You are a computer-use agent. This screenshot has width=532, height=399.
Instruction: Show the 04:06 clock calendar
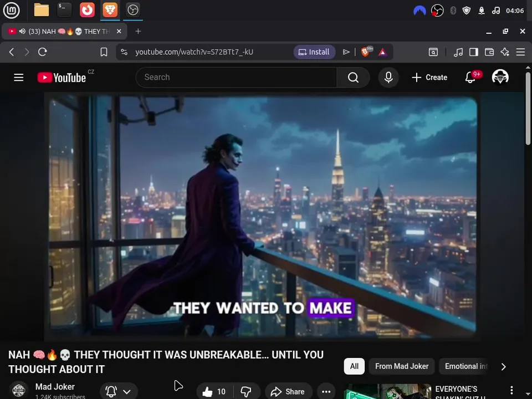[515, 11]
